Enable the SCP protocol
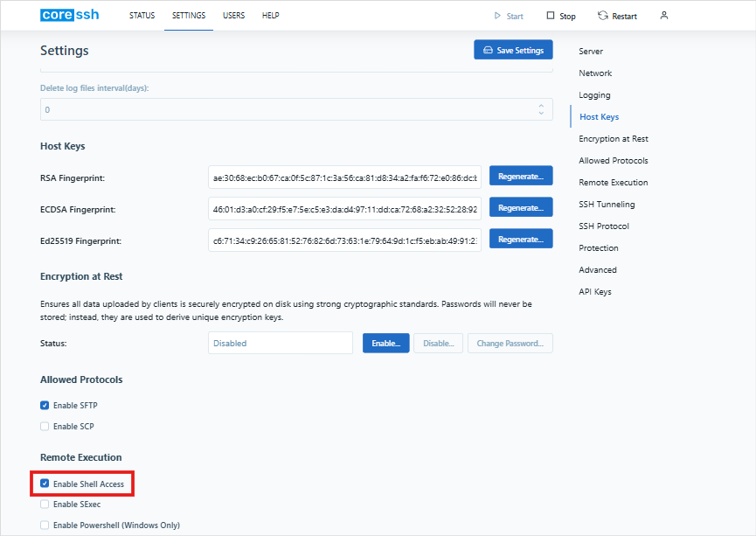756x536 pixels. click(44, 426)
